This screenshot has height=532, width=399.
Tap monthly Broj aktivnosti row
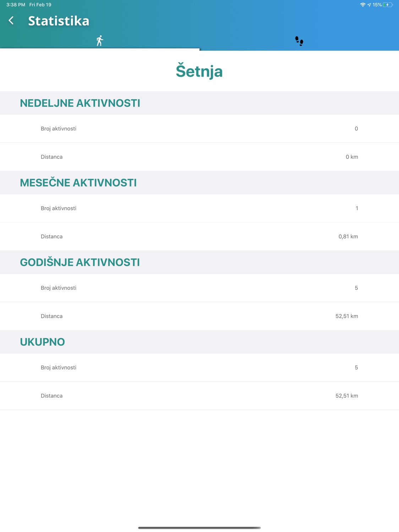pyautogui.click(x=199, y=208)
